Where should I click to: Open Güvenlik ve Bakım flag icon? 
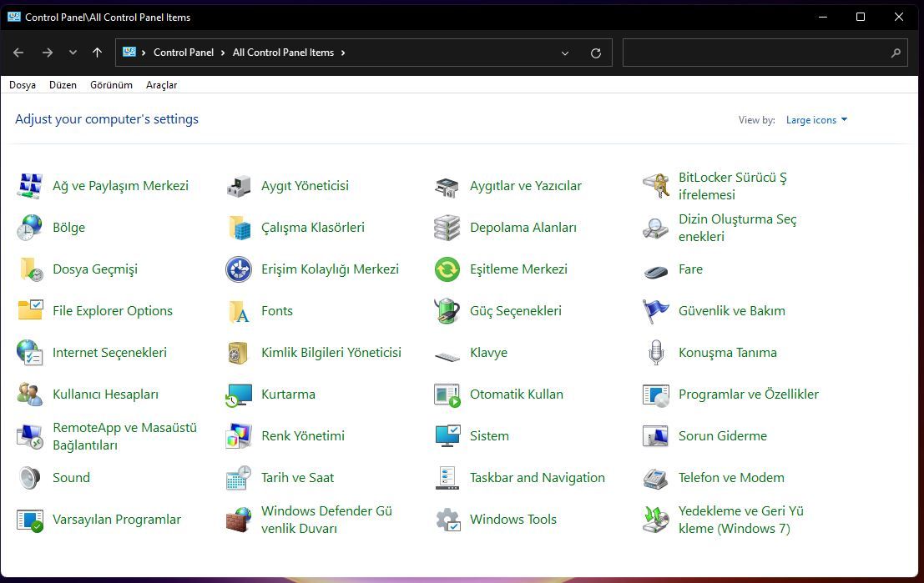(656, 311)
